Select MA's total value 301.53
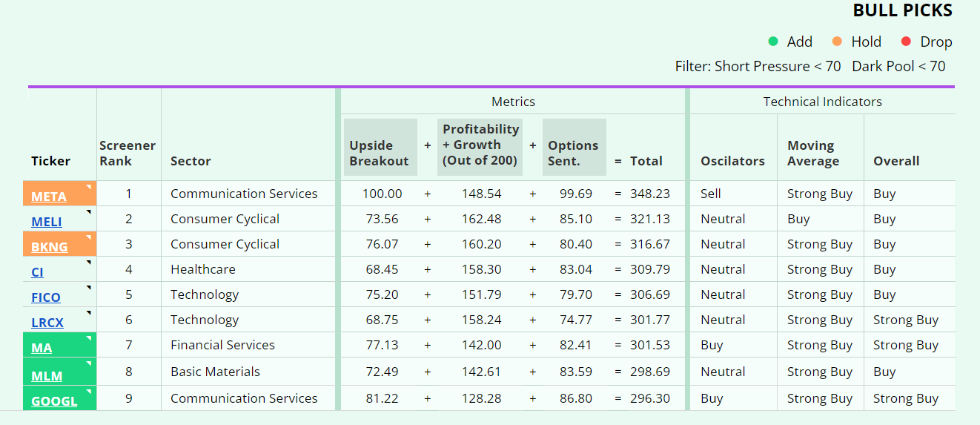 tap(650, 345)
